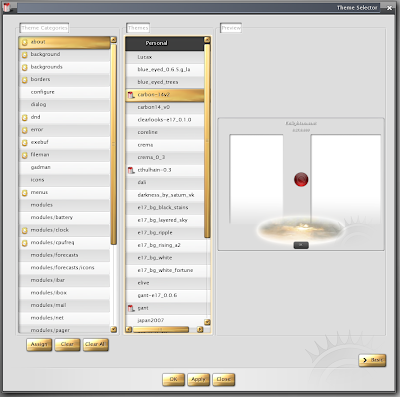
Task: Click the window icon in title bar
Action: 7,7
